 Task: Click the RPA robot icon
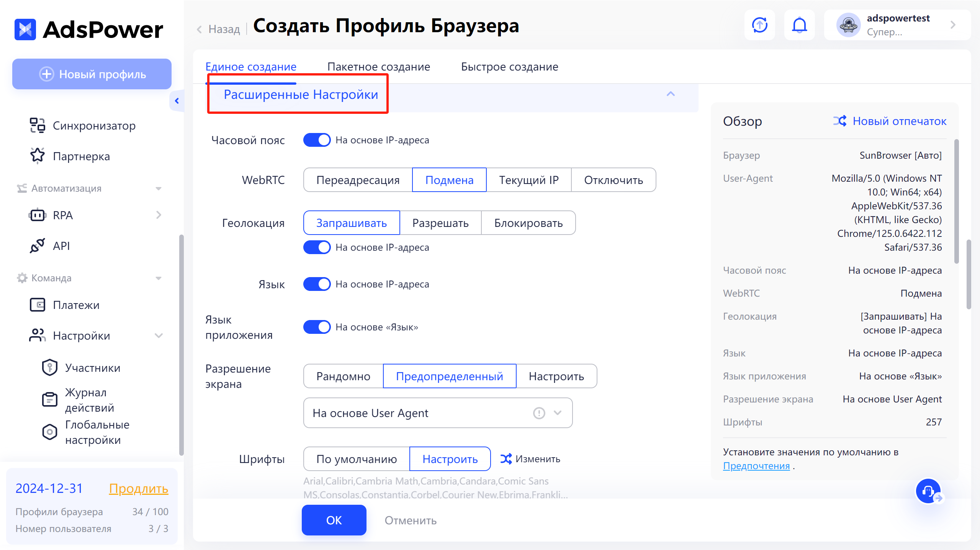tap(38, 215)
